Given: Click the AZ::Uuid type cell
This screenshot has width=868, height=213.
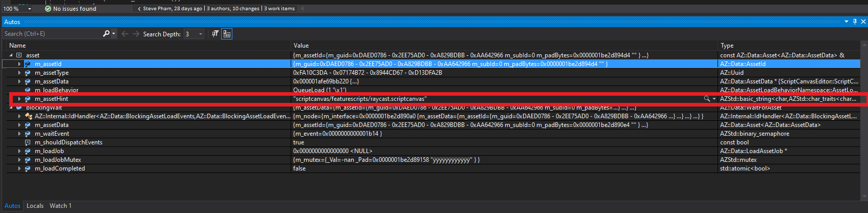Looking at the screenshot, I should click(732, 73).
